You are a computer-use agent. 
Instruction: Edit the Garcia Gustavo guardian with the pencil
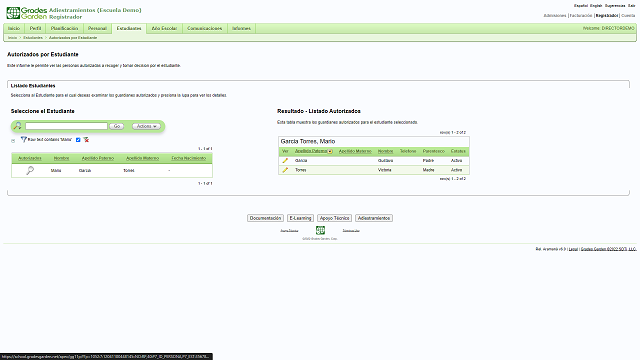click(285, 160)
